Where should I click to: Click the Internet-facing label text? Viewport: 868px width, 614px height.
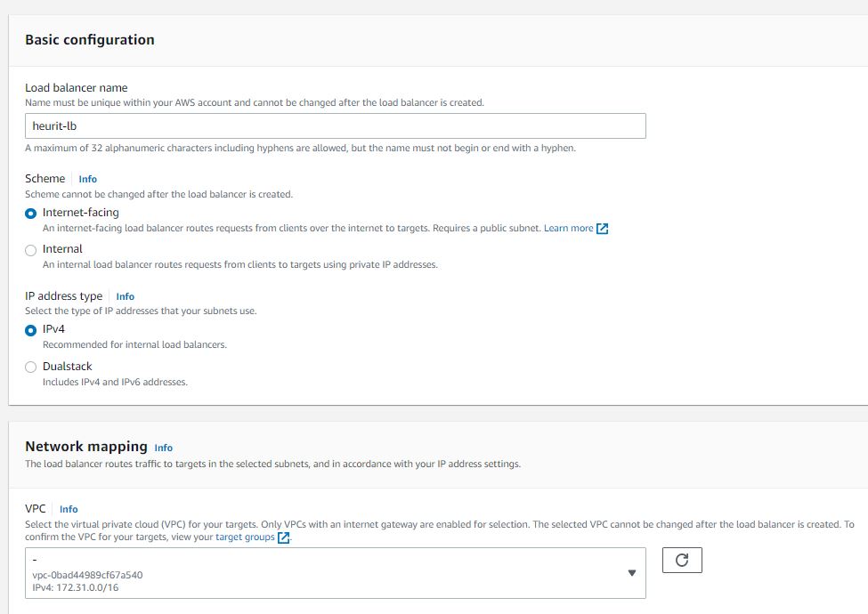click(81, 213)
